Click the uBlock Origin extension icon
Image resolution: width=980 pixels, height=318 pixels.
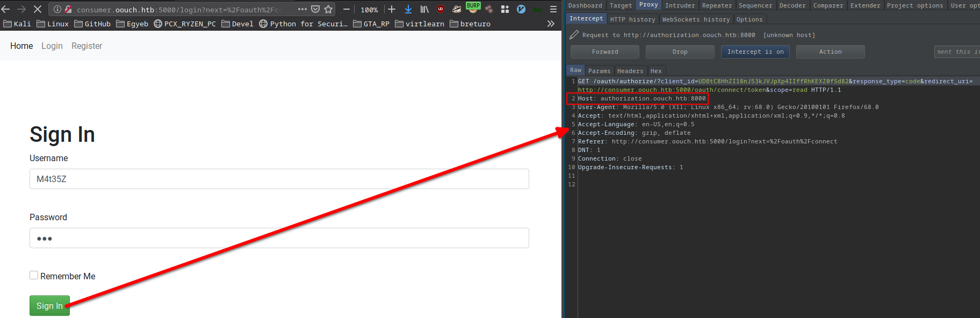click(441, 9)
